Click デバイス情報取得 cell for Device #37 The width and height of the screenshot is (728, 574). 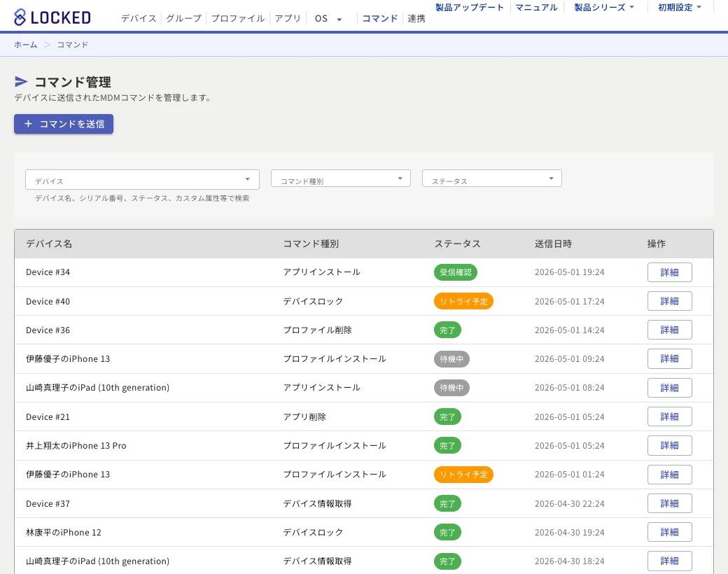click(318, 504)
